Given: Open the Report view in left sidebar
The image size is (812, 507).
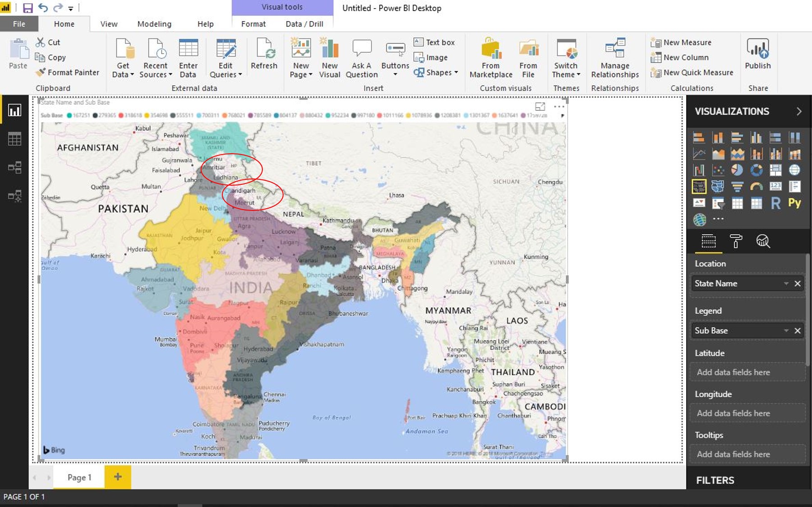Looking at the screenshot, I should click(14, 110).
